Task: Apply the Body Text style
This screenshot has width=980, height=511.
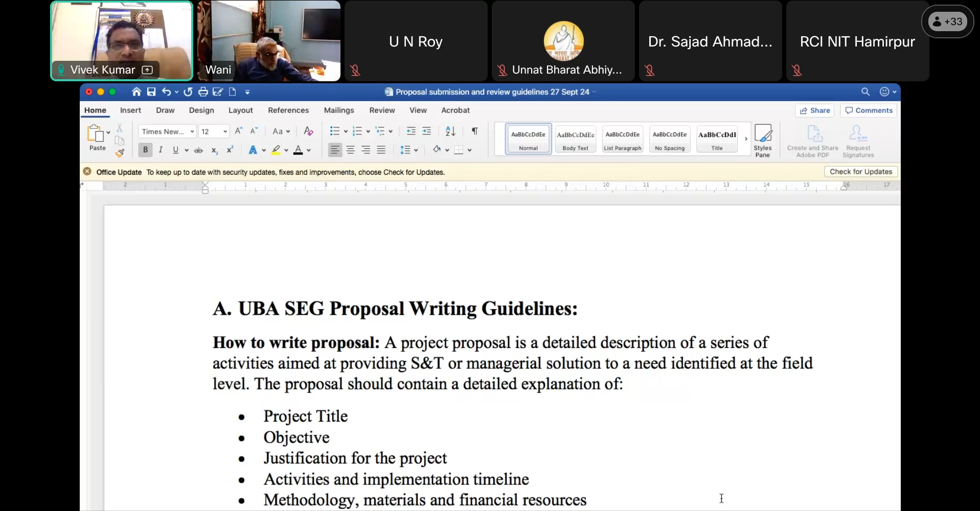Action: coord(576,139)
